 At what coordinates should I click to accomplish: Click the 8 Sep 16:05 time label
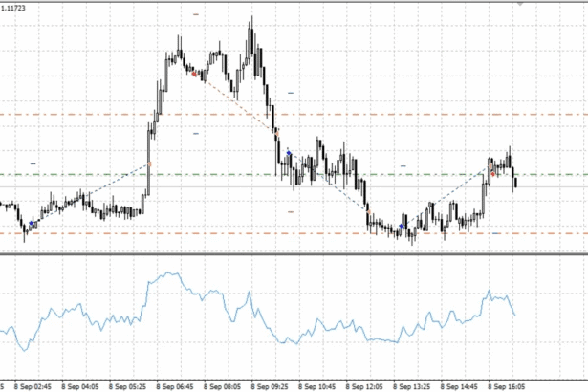506,387
